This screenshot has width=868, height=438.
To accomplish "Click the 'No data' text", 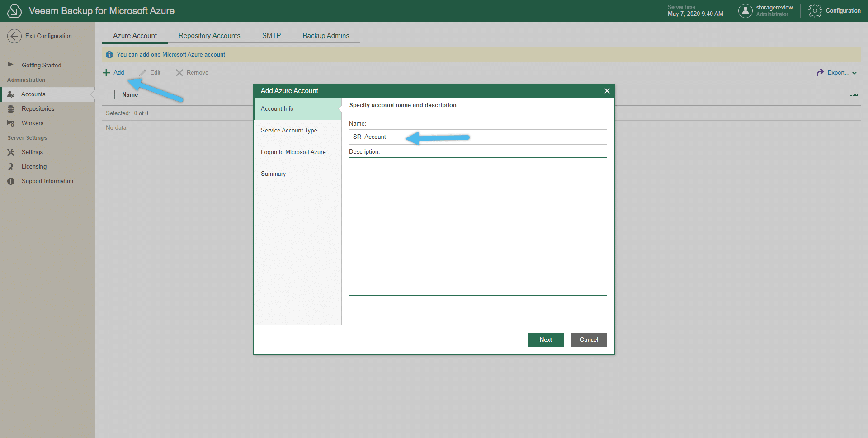I will coord(116,128).
